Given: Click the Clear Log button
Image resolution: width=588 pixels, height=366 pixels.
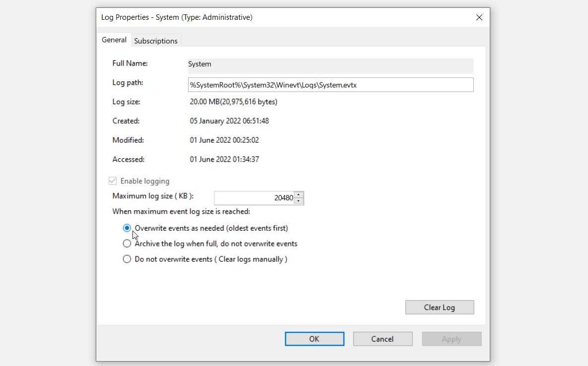Looking at the screenshot, I should [440, 307].
